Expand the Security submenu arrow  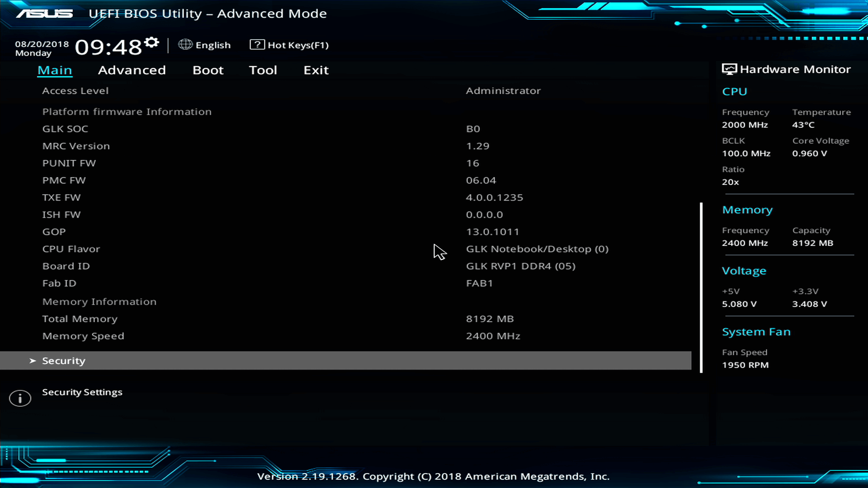tap(33, 361)
